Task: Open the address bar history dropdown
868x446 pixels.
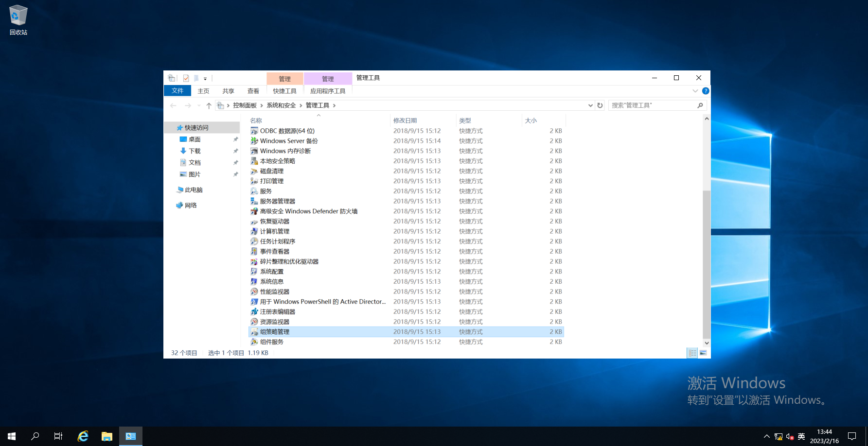Action: tap(590, 105)
